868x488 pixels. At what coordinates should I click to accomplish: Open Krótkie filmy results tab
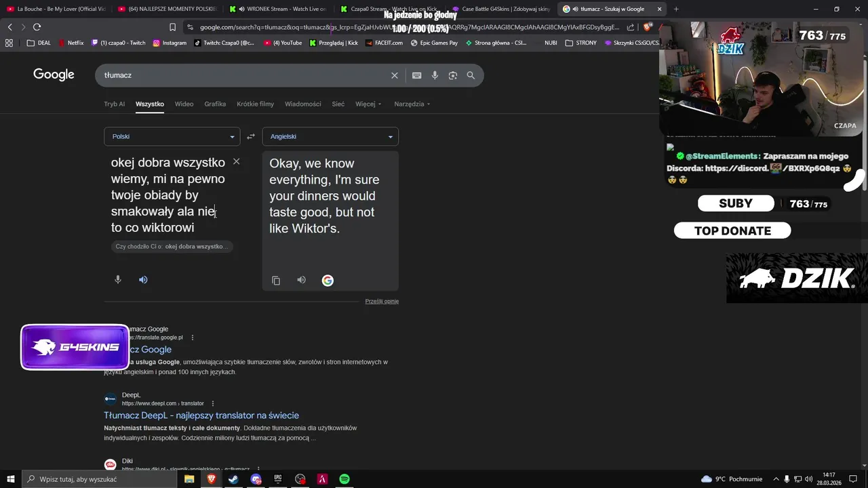(x=255, y=104)
